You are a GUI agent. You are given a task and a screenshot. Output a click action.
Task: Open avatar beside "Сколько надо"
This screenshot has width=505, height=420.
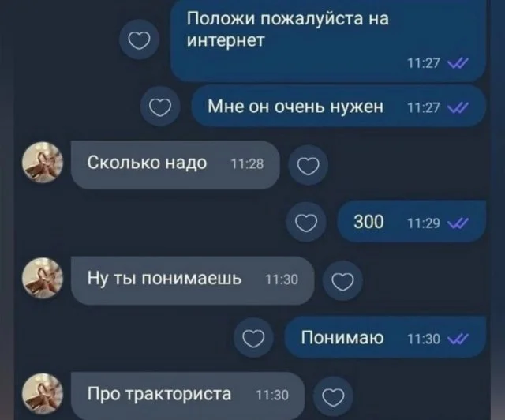tap(43, 163)
